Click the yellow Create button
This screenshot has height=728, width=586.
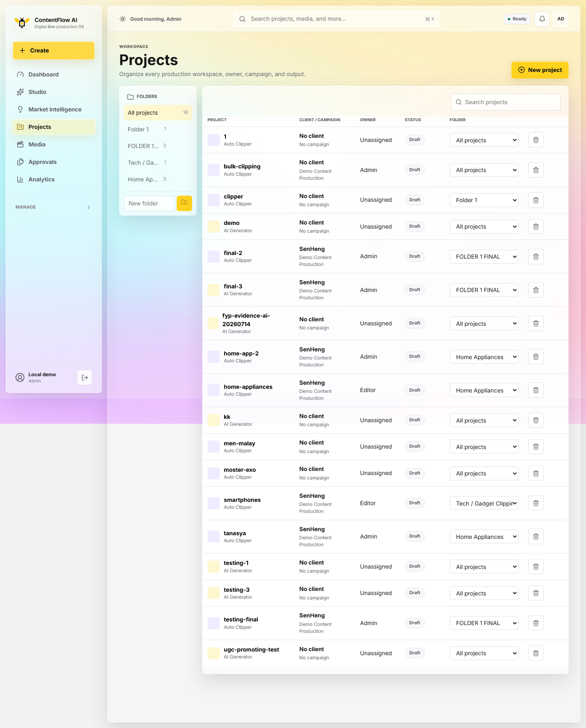tap(54, 50)
